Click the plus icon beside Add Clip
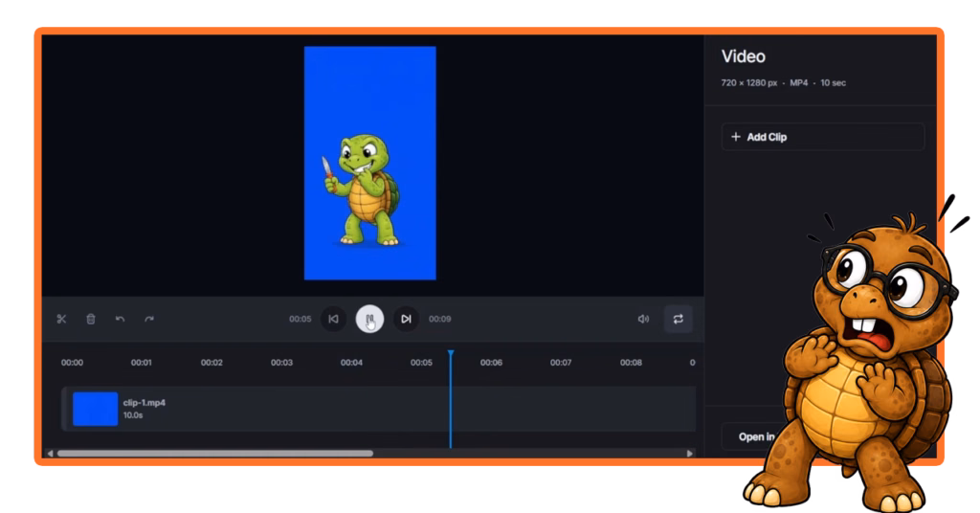The image size is (980, 513). 736,137
